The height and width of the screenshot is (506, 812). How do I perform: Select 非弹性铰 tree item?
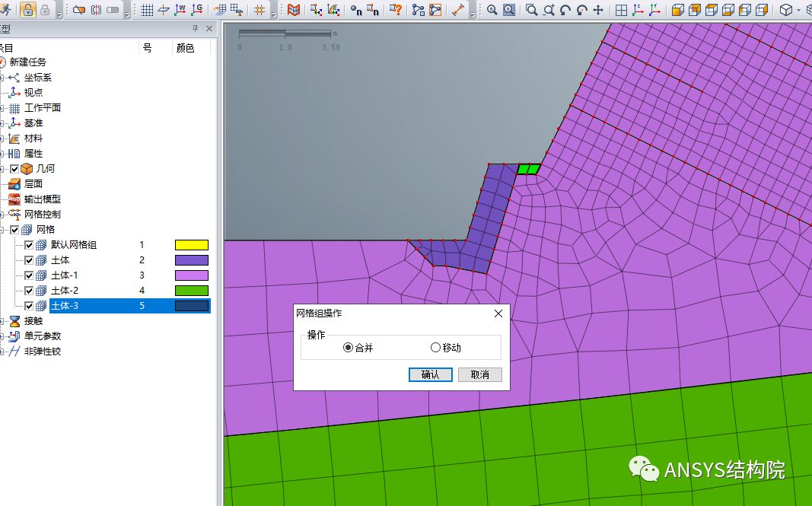(x=43, y=352)
